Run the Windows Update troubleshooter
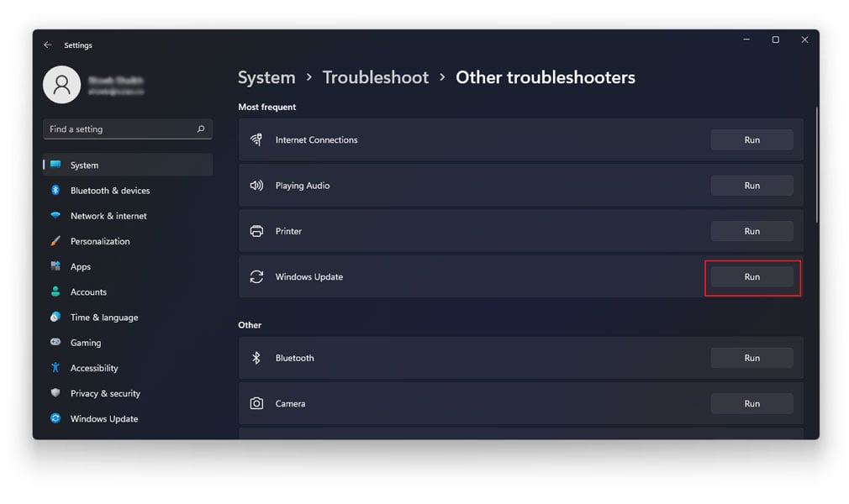Screen dimensions: 849x504 point(751,276)
